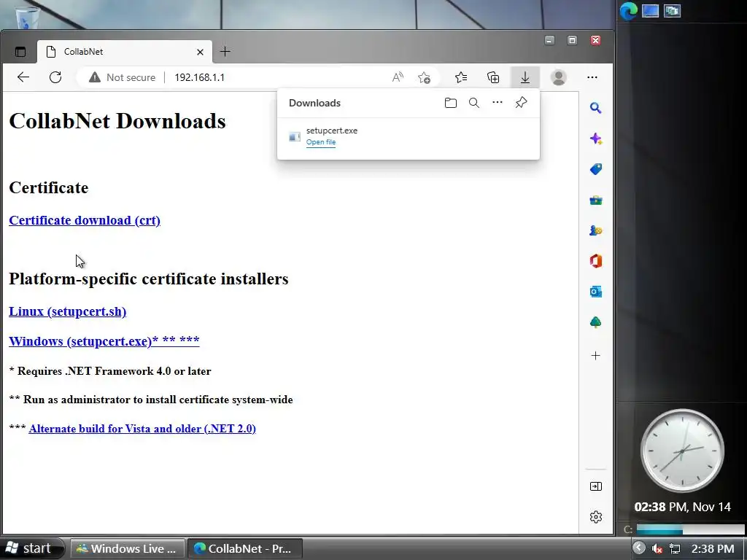The height and width of the screenshot is (560, 747).
Task: Pin the Downloads panel
Action: (x=521, y=102)
